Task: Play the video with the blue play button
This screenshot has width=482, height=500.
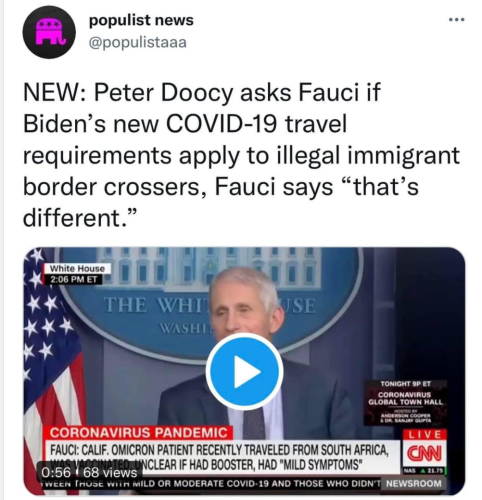Action: tap(244, 371)
